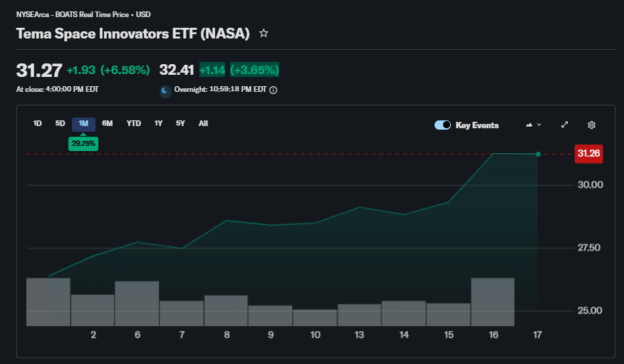Open overnight price info icon
Image resolution: width=624 pixels, height=364 pixels.
pos(273,90)
